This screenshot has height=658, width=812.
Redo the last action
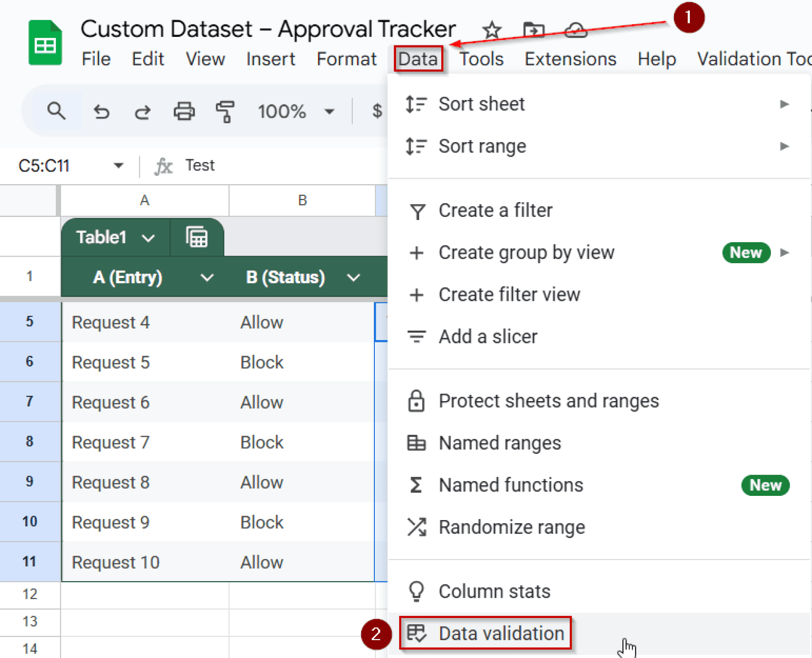point(142,111)
